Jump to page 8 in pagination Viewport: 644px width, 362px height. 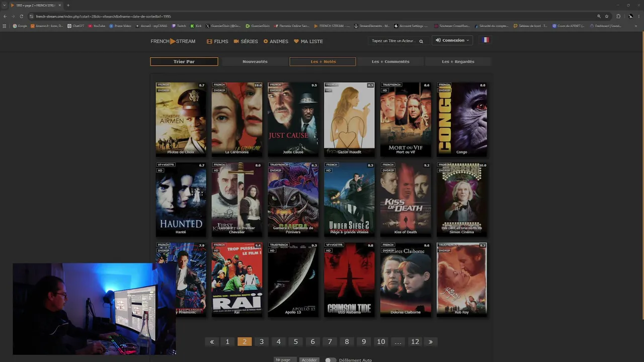pos(347,342)
